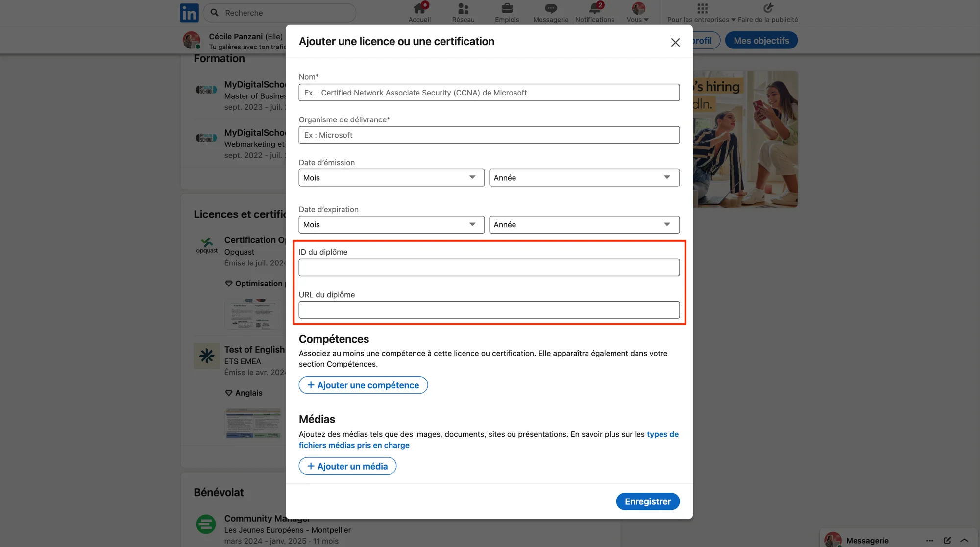
Task: Open the Opquast certificate thumbnail
Action: point(253,314)
